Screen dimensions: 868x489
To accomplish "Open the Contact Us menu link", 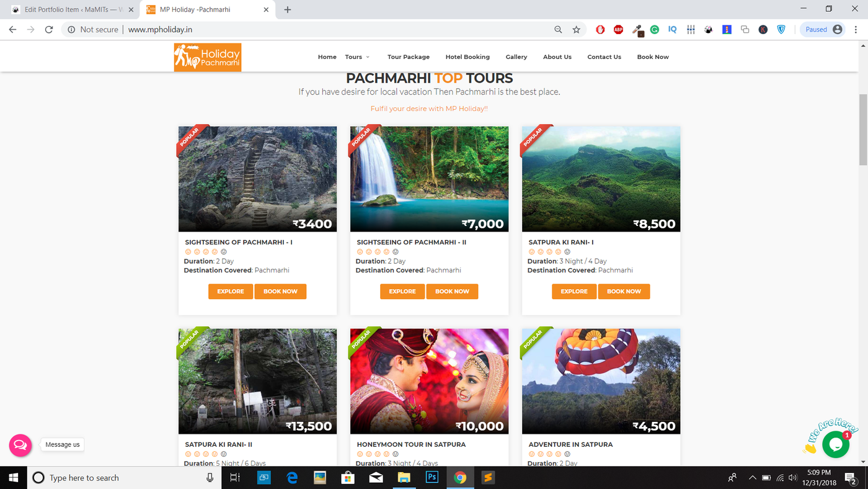I will (604, 57).
